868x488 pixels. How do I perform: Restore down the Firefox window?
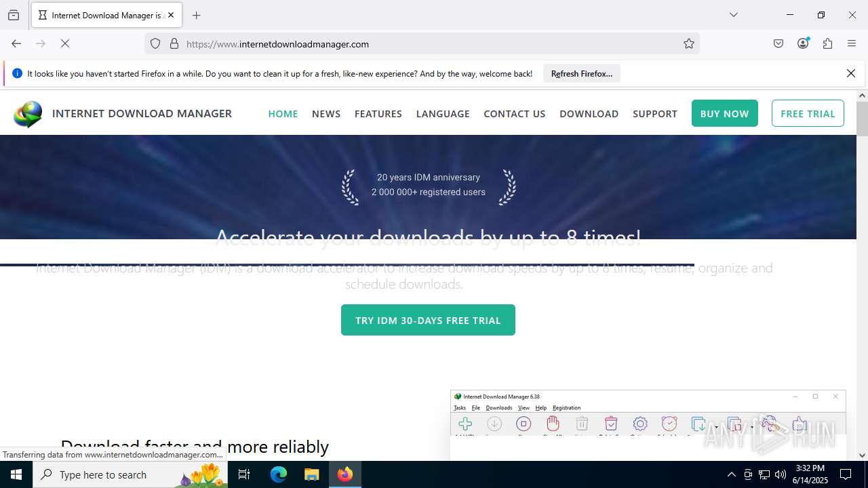click(821, 15)
